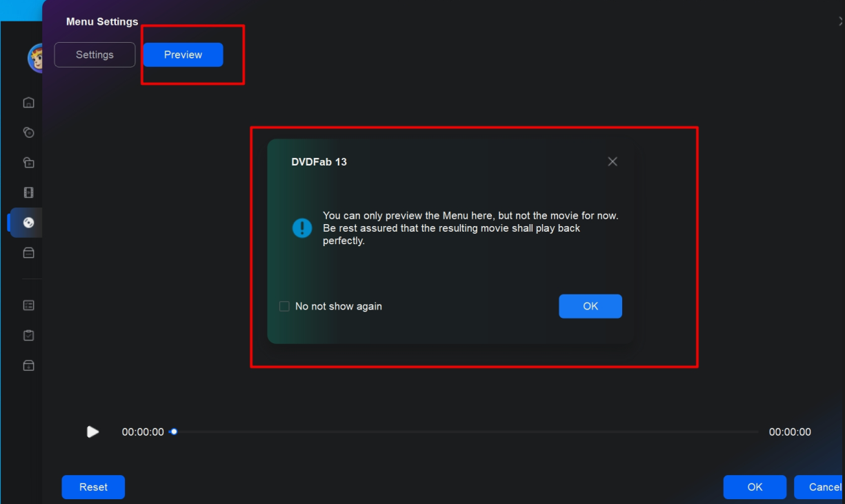
Task: Open the archive box icon at sidebar bottom
Action: (x=28, y=365)
